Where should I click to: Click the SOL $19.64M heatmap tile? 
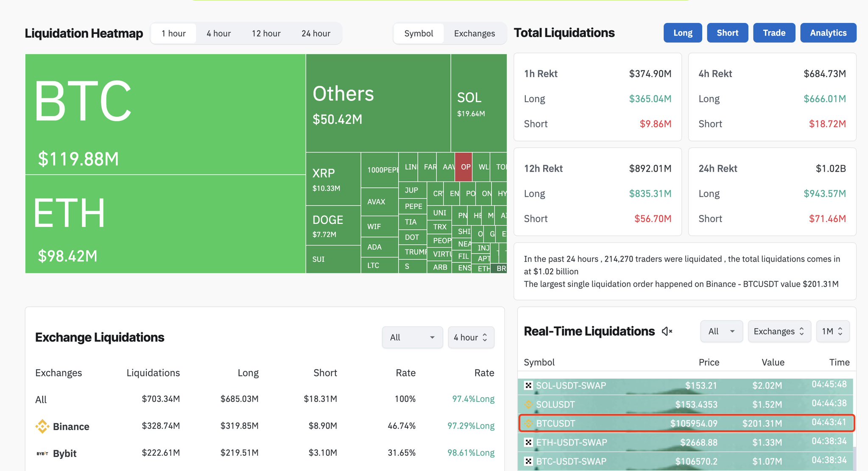[x=479, y=103]
